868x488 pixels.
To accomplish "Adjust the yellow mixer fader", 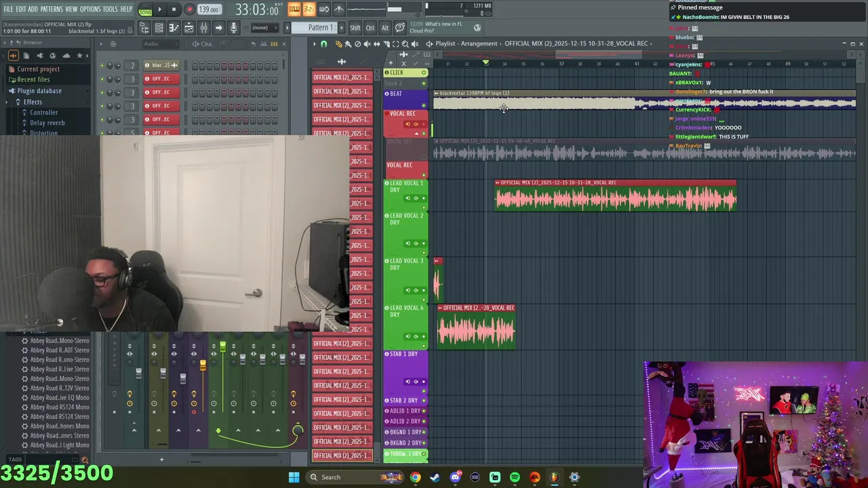I will (x=203, y=366).
